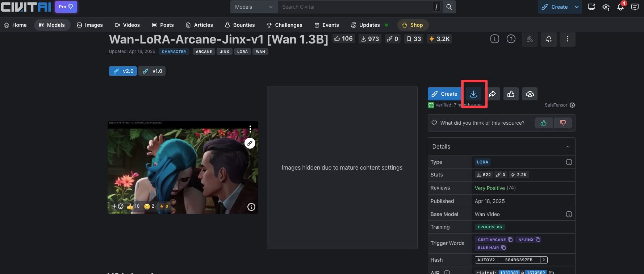
Task: Open the Challenges tab
Action: click(284, 25)
